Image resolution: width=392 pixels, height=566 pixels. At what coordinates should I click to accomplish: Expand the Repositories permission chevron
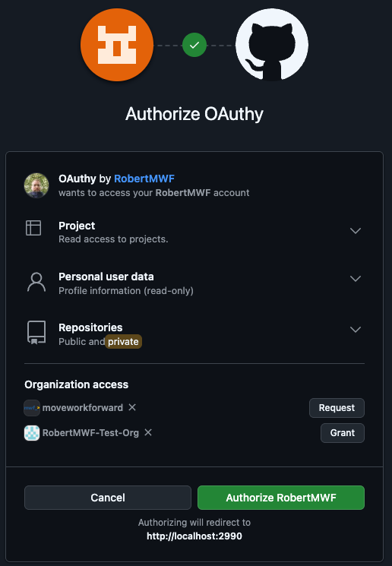click(356, 330)
